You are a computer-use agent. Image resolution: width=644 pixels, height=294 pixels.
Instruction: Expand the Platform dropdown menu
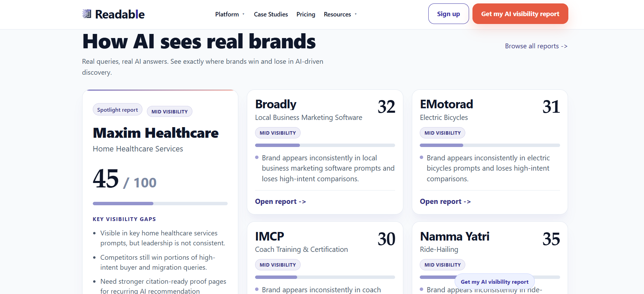pos(230,14)
